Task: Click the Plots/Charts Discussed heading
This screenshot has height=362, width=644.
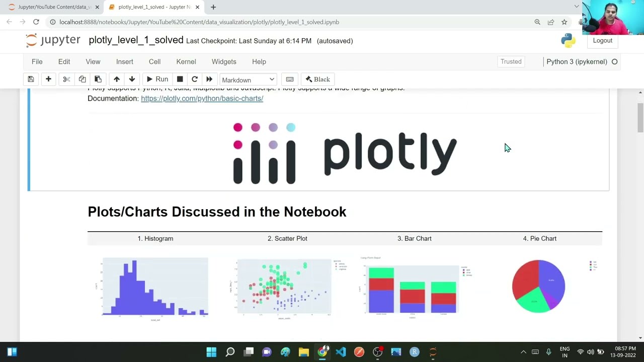Action: [217, 212]
